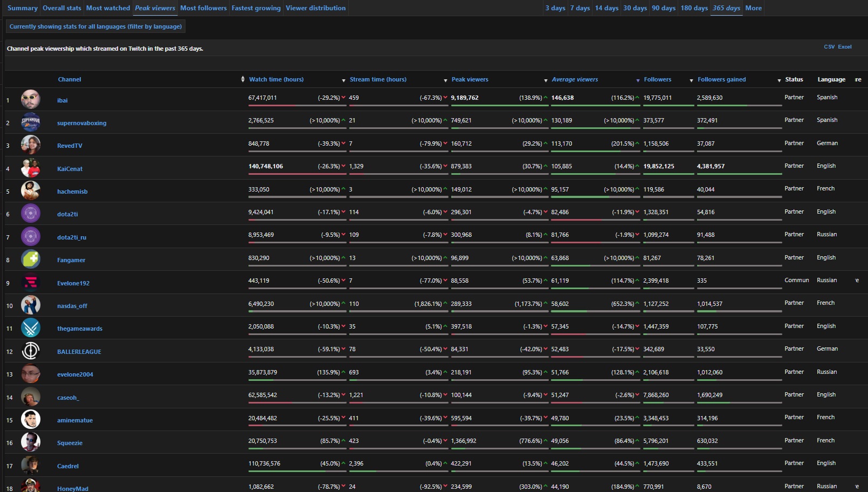Viewport: 868px width, 492px height.
Task: Click supernovaboxing's avatar image
Action: [31, 122]
